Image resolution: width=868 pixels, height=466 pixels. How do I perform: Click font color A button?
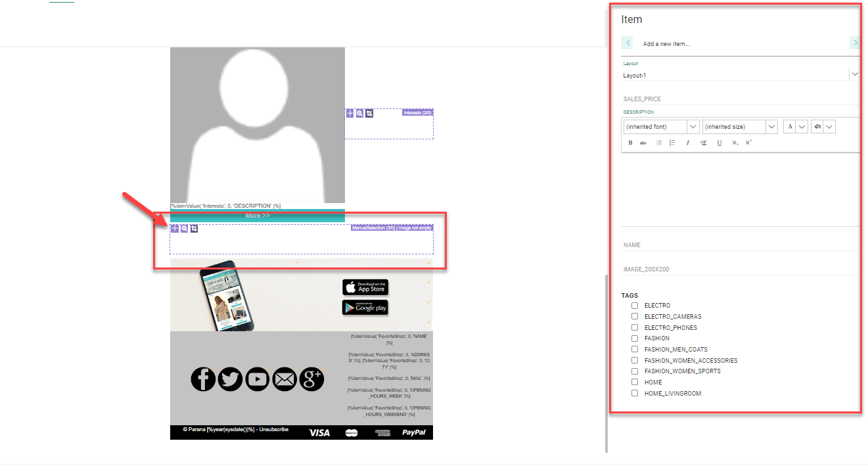[790, 126]
